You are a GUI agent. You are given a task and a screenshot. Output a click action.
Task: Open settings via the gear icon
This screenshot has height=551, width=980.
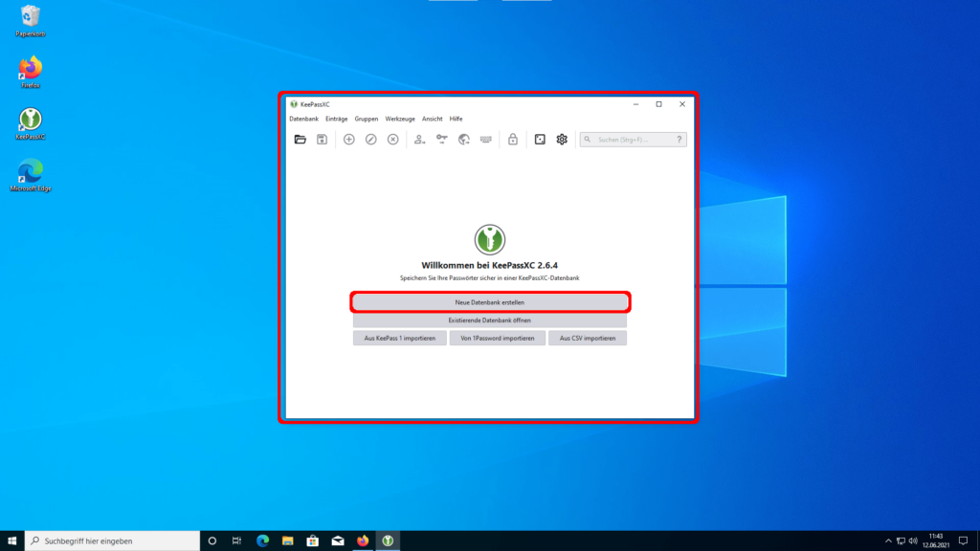(562, 140)
